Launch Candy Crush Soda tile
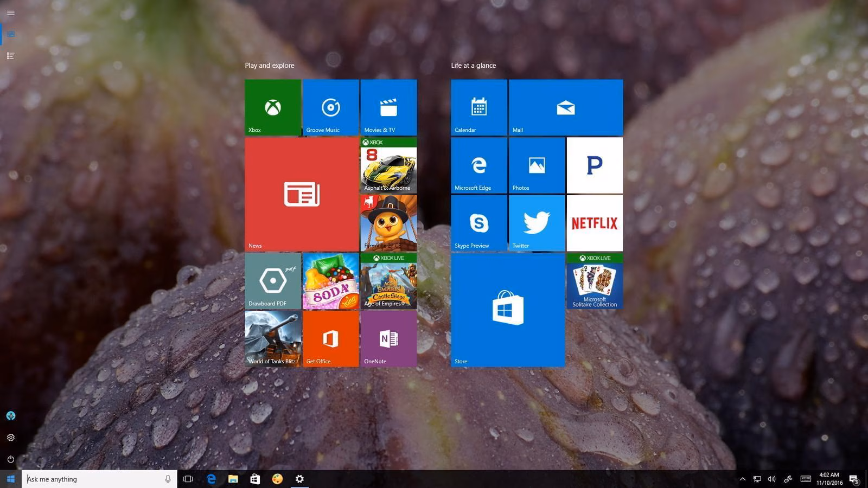Screen dimensions: 868x488 click(x=330, y=281)
